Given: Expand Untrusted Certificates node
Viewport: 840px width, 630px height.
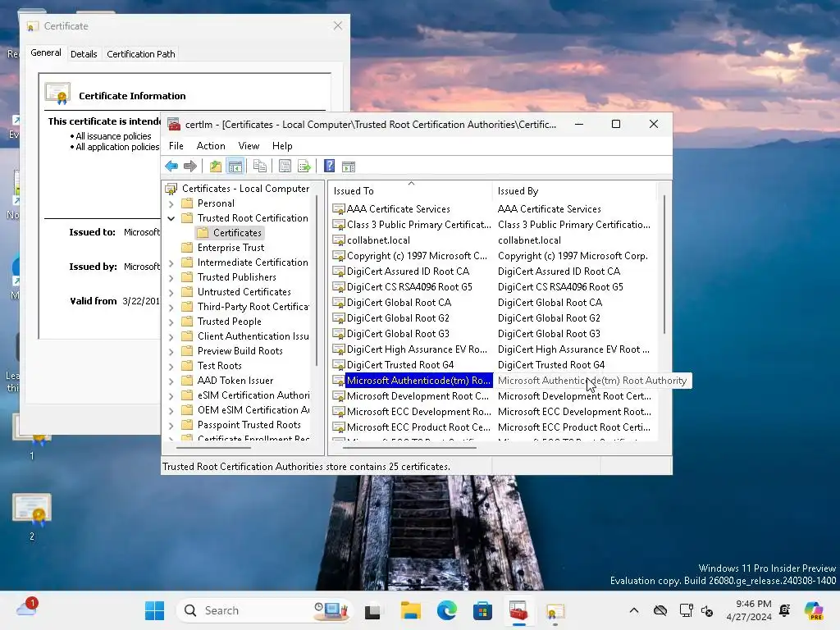Looking at the screenshot, I should pyautogui.click(x=171, y=293).
